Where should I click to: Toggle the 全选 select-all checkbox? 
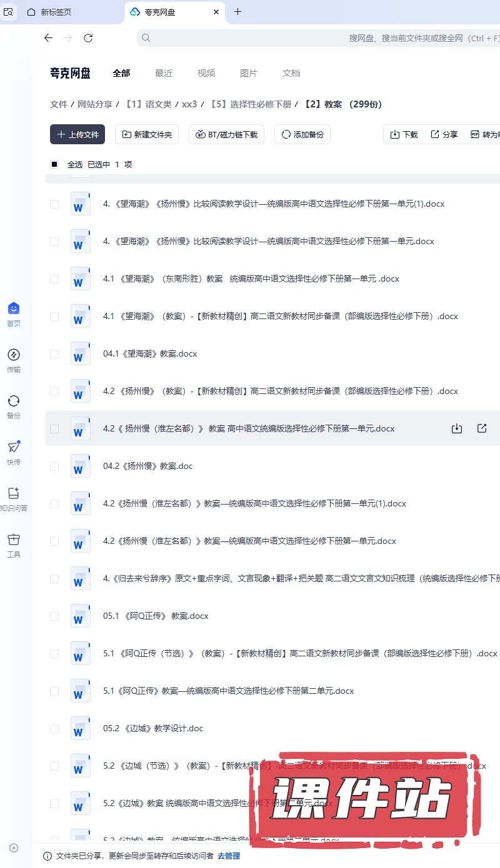pyautogui.click(x=54, y=164)
